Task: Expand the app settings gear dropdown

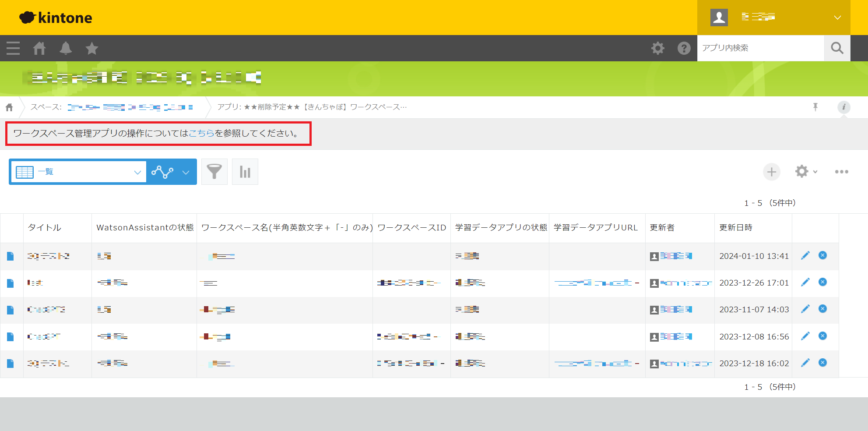Action: tap(806, 172)
